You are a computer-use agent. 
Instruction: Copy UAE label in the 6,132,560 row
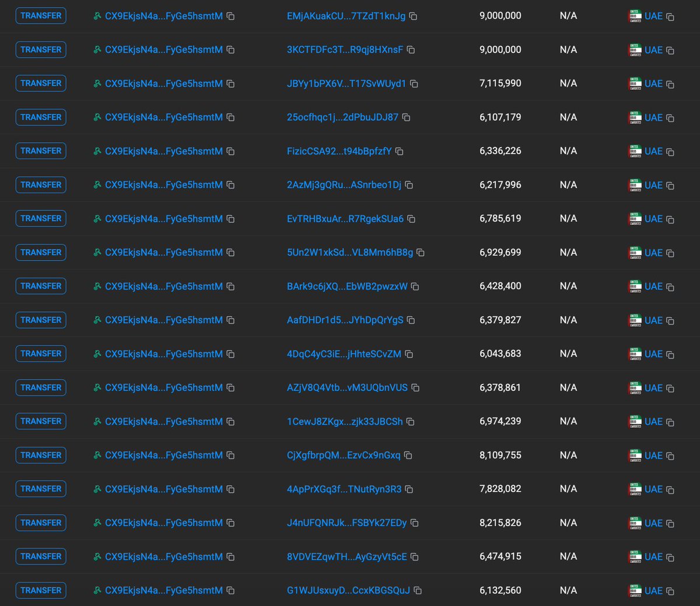pyautogui.click(x=670, y=591)
